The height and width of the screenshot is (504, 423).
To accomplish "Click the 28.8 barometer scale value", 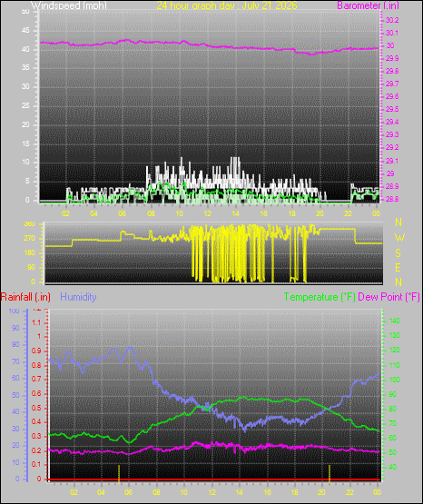I will (x=392, y=199).
